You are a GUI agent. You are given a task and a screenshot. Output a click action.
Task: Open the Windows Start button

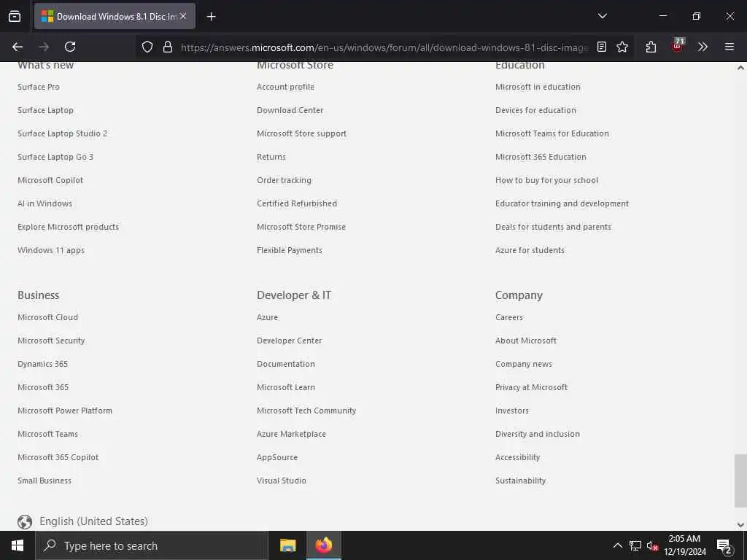18,545
